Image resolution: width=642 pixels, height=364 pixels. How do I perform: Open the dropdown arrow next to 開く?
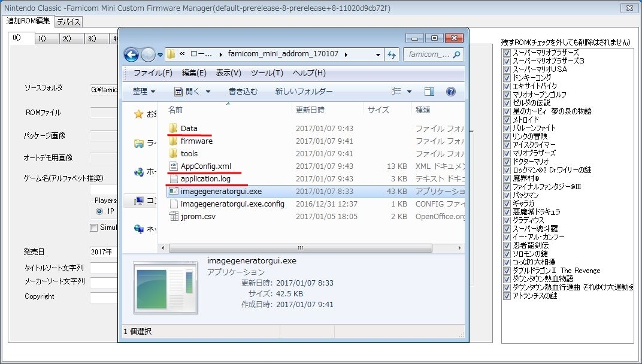(208, 92)
